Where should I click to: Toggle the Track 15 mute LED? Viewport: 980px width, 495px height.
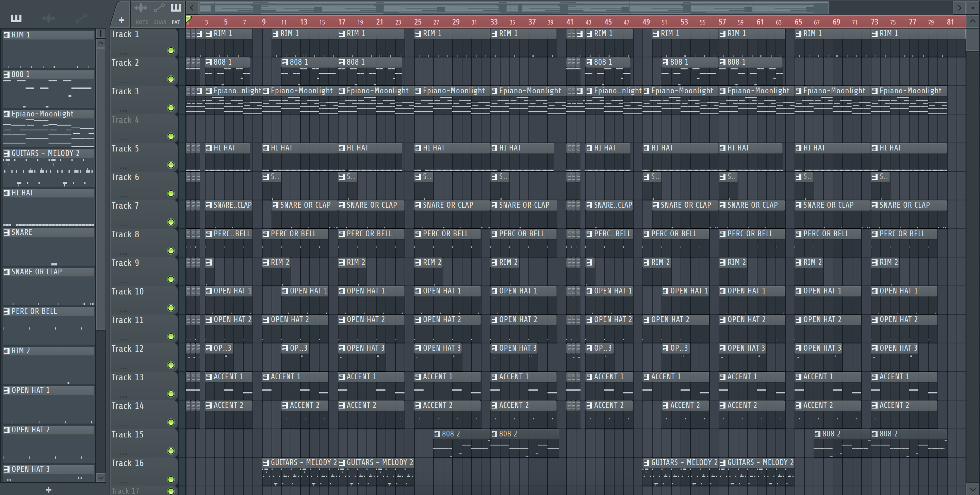(171, 451)
